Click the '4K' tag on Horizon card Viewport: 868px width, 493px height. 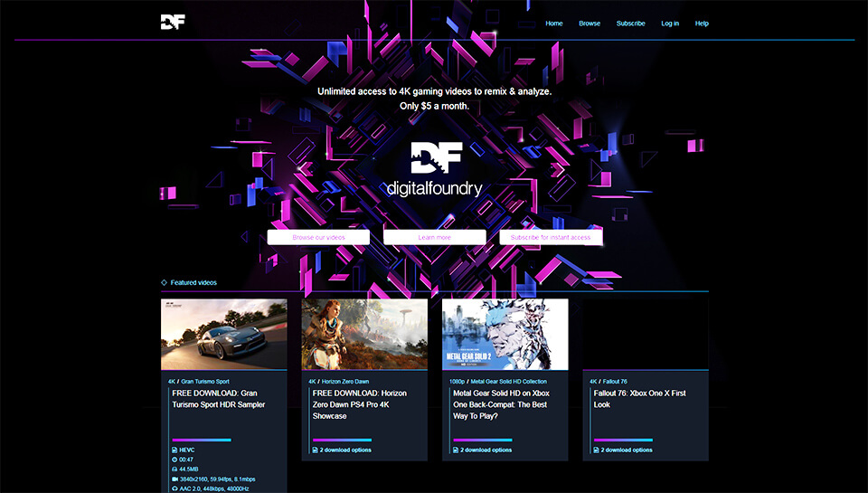pos(312,382)
